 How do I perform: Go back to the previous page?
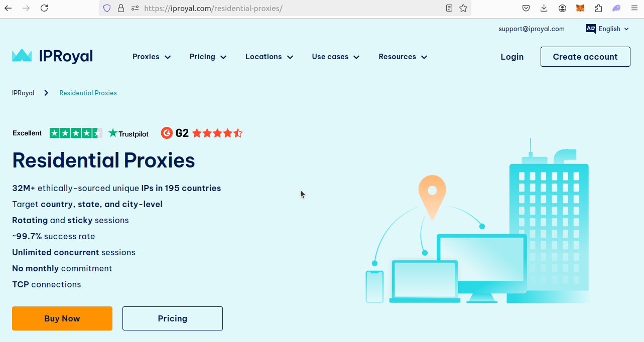click(8, 8)
